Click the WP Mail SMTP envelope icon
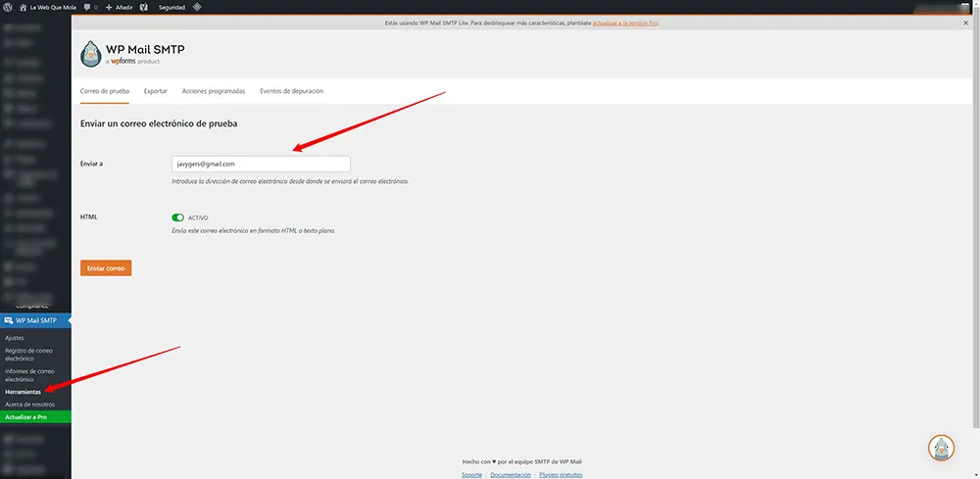 tap(8, 321)
